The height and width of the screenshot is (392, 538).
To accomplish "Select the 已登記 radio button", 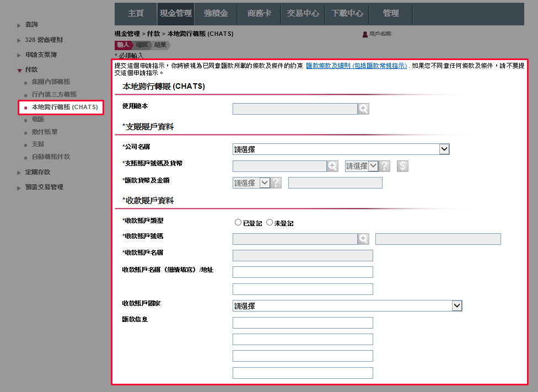I will pyautogui.click(x=238, y=222).
